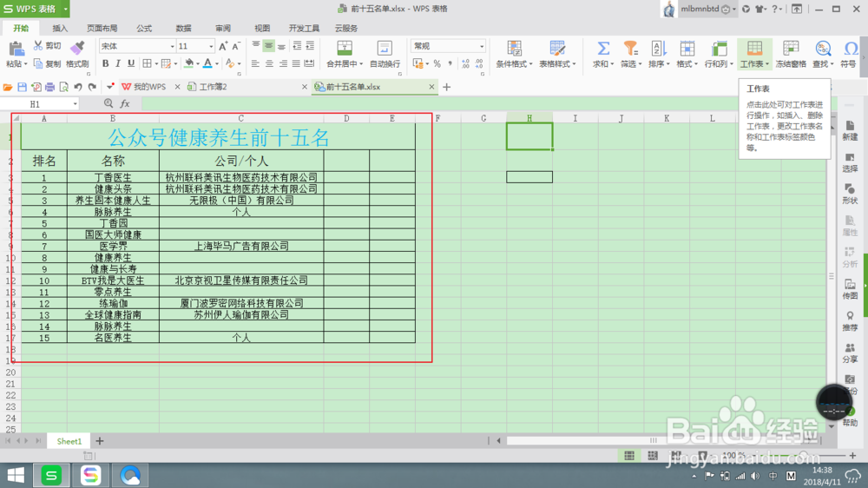Click Rows and Columns 行和列 icon

pos(719,49)
